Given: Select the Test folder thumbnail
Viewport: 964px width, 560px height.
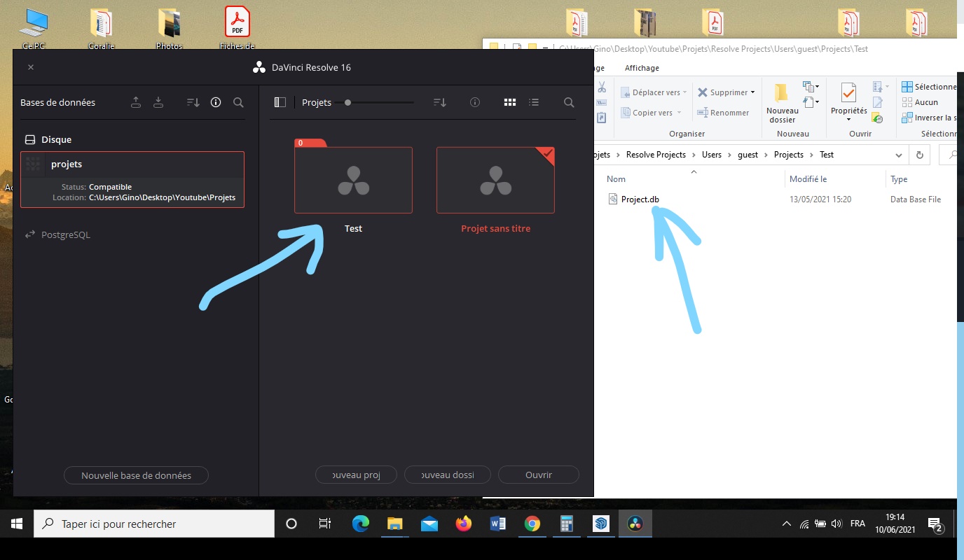Looking at the screenshot, I should click(353, 179).
